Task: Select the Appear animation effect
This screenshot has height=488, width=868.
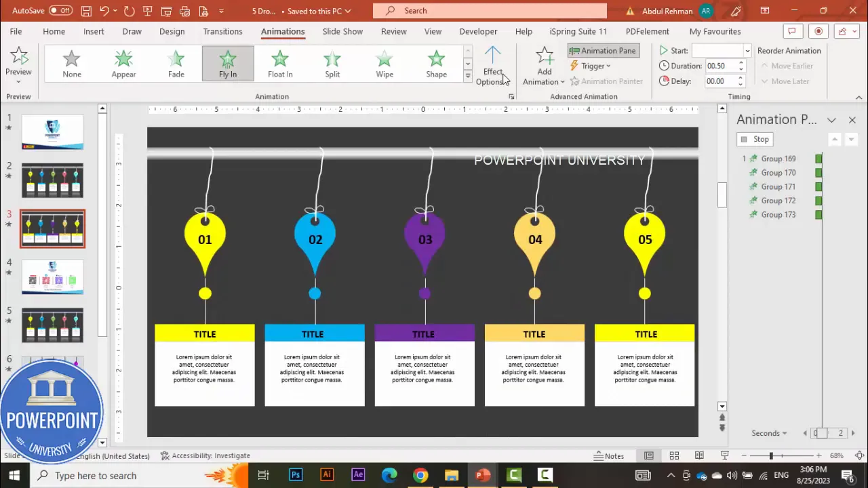Action: (x=123, y=64)
